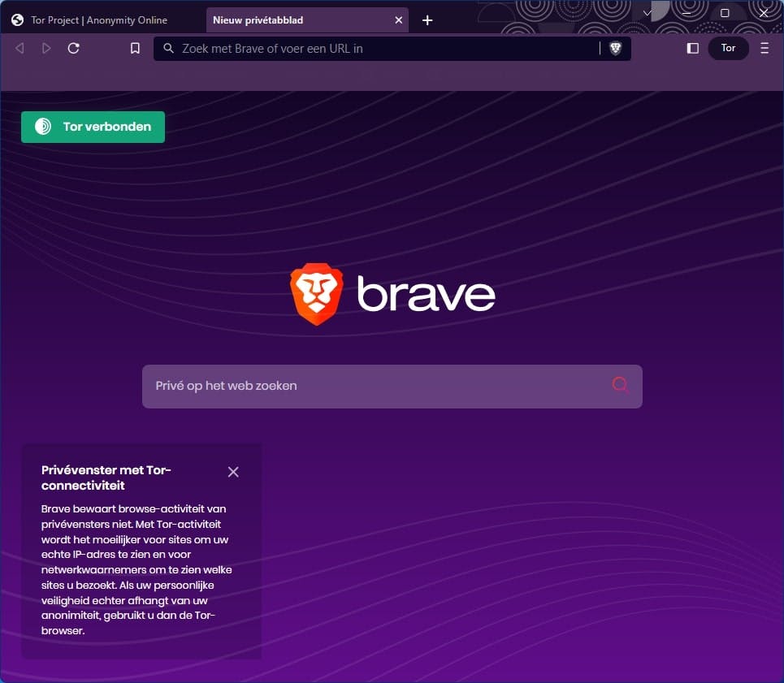Screen dimensions: 784x683
Task: Click the Tor onion icon in status button
Action: (x=43, y=127)
